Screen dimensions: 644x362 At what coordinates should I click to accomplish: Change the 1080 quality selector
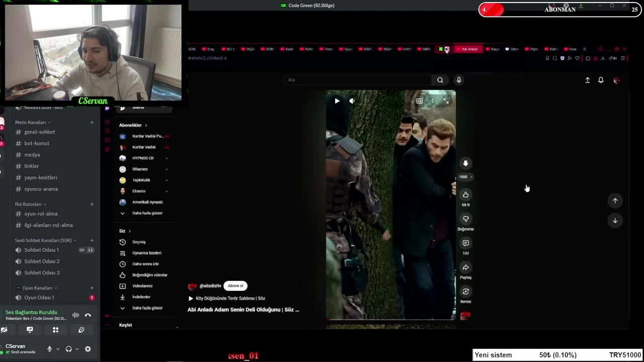tap(465, 177)
